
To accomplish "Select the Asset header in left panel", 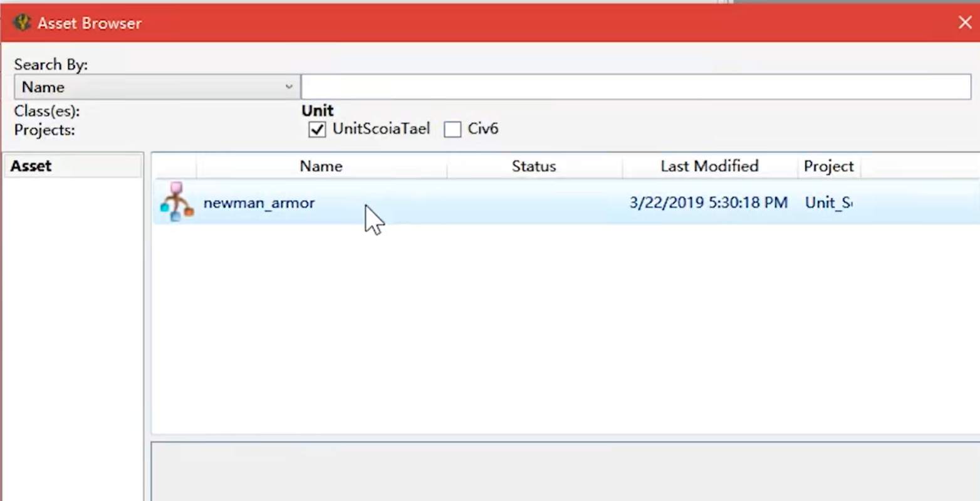I will click(x=73, y=166).
